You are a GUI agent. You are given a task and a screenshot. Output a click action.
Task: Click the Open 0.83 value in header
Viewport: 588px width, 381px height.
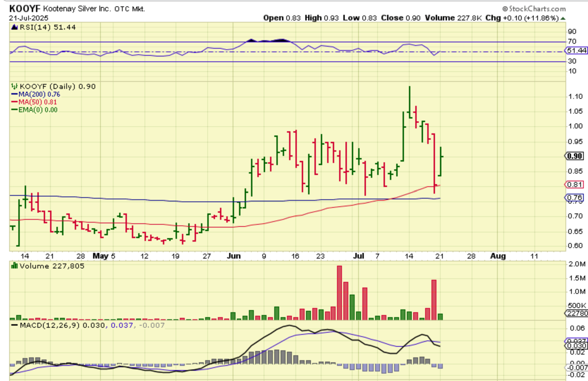pyautogui.click(x=282, y=18)
